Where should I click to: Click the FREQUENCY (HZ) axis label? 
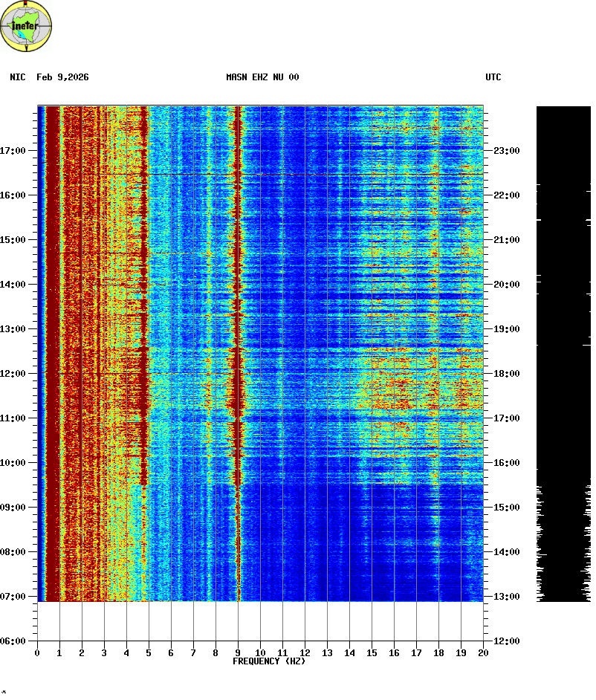tap(269, 661)
